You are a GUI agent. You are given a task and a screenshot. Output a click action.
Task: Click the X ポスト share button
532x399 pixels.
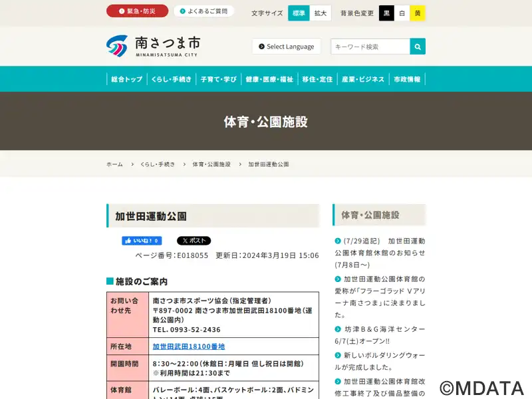tap(194, 241)
